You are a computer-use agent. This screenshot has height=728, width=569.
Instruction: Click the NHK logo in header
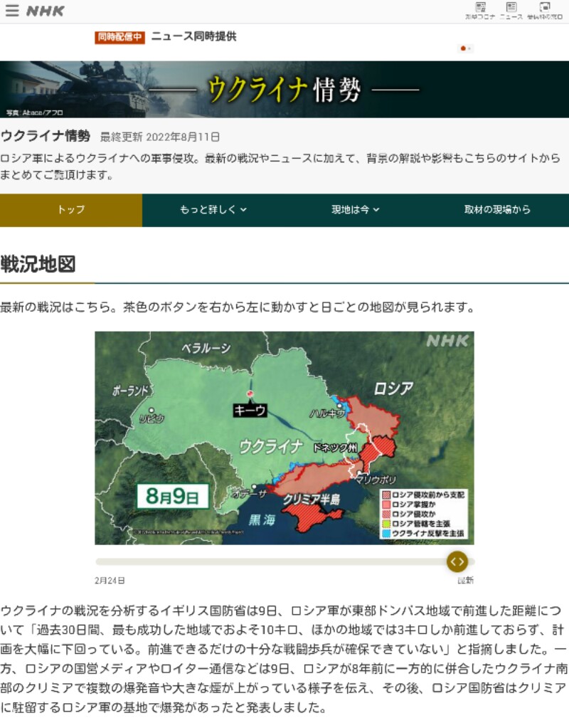tap(46, 11)
